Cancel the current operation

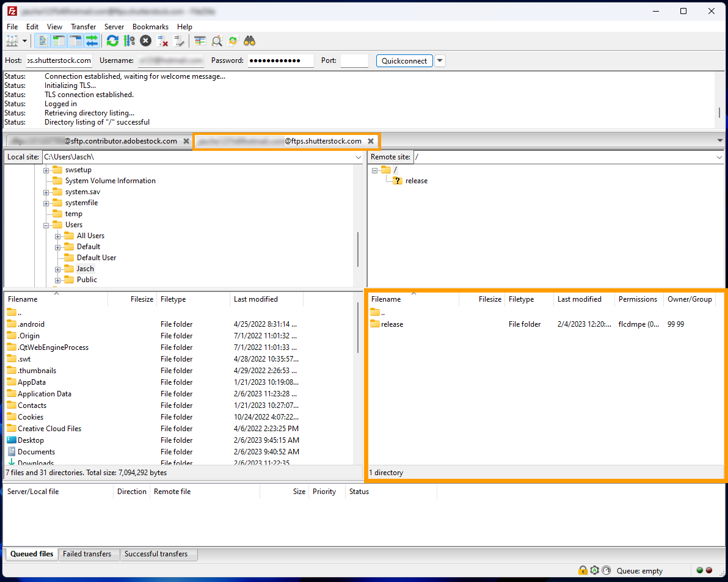point(146,41)
